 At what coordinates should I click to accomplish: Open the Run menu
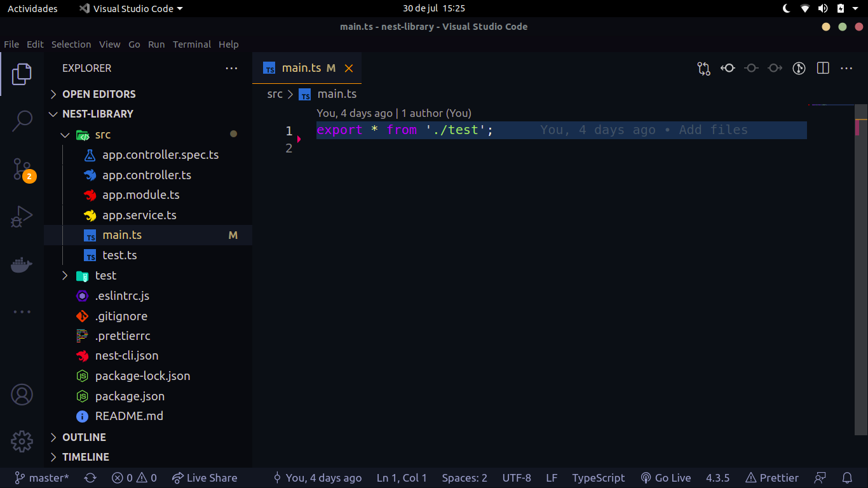click(156, 44)
